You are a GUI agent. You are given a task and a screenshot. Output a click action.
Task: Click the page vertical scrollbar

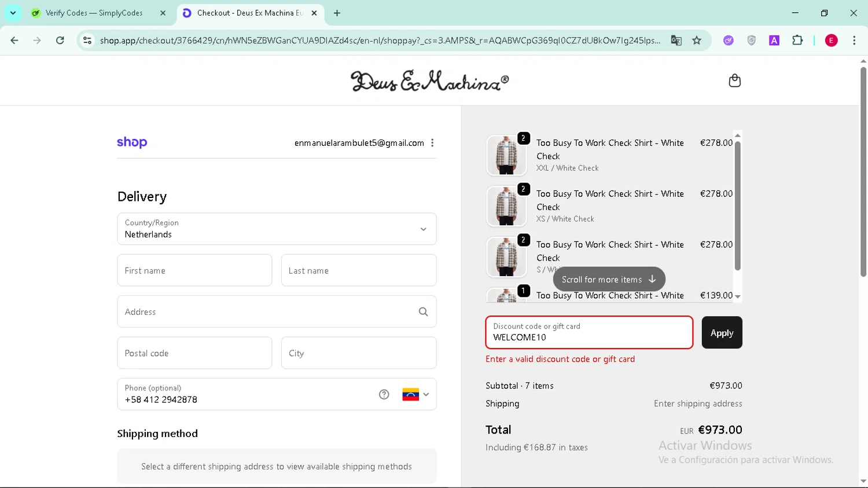coord(863,172)
